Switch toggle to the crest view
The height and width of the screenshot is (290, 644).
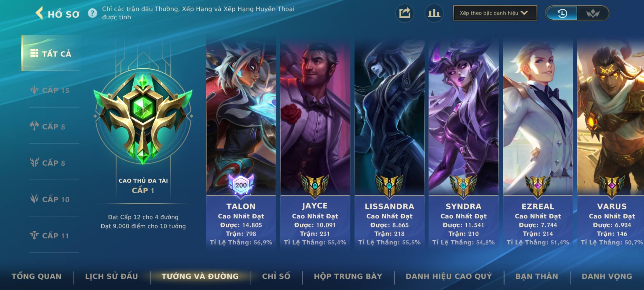click(592, 13)
